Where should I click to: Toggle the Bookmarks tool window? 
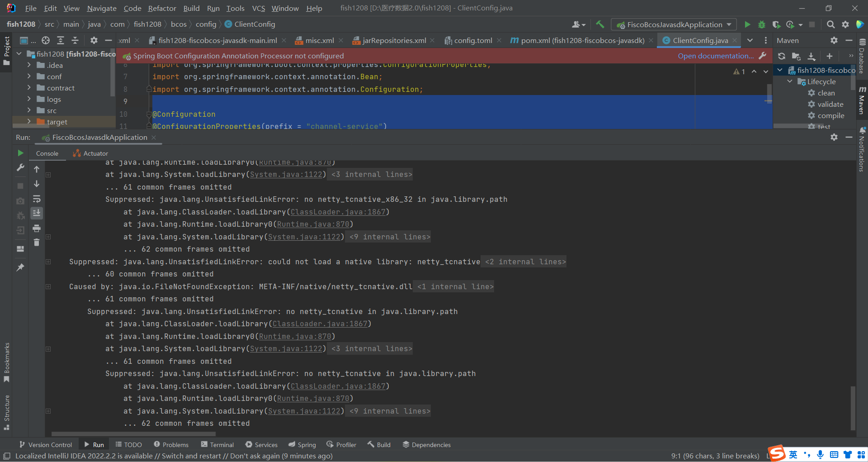[6, 362]
